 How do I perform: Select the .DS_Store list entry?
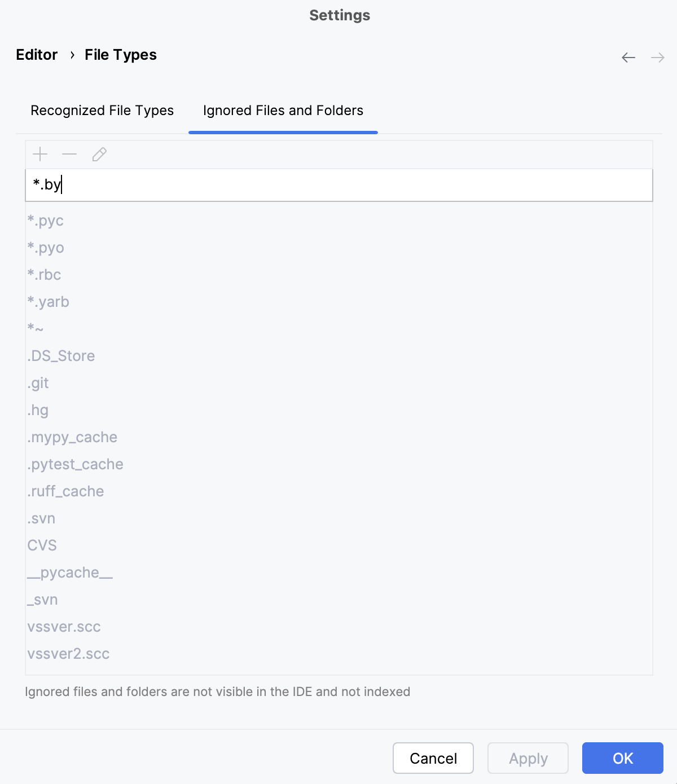point(61,356)
